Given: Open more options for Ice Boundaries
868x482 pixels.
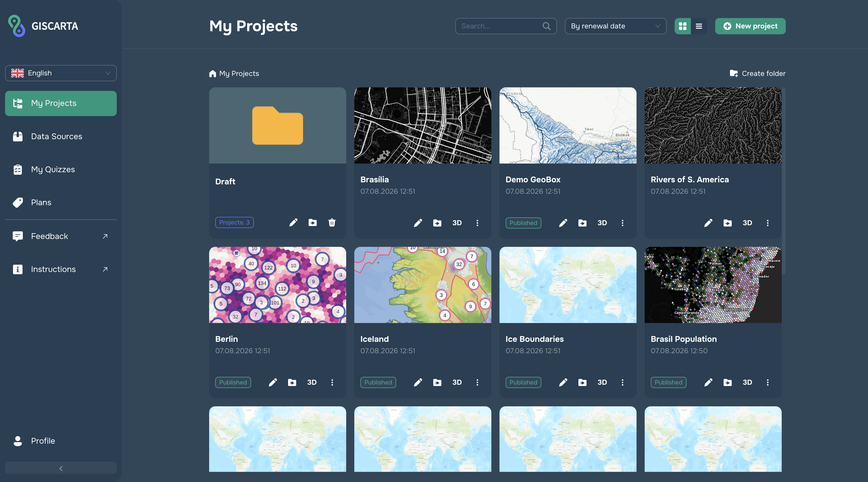Looking at the screenshot, I should [622, 382].
